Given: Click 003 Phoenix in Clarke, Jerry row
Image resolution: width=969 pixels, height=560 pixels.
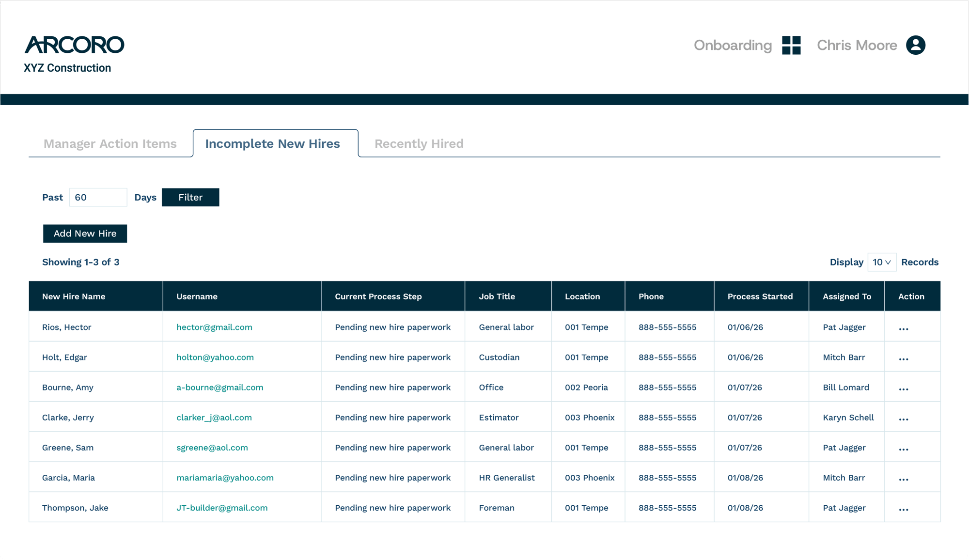Looking at the screenshot, I should point(590,417).
